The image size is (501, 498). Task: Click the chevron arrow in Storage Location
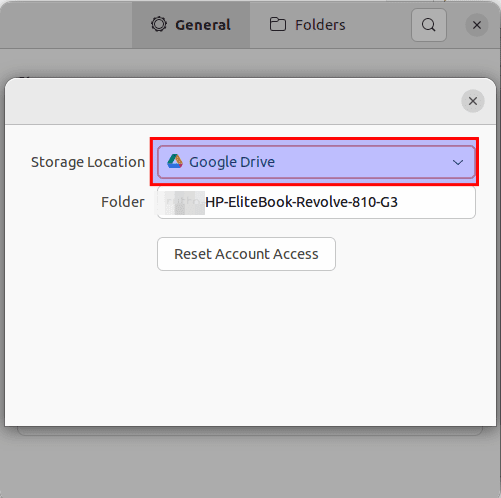click(x=458, y=162)
